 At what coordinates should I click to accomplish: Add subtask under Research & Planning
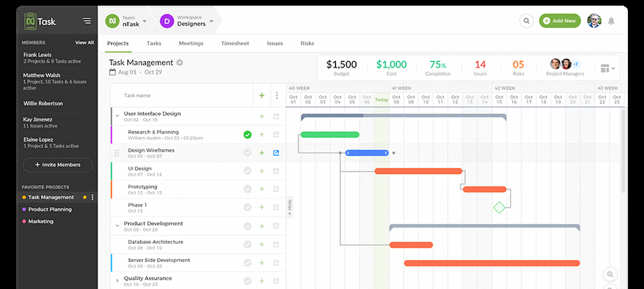pyautogui.click(x=262, y=135)
